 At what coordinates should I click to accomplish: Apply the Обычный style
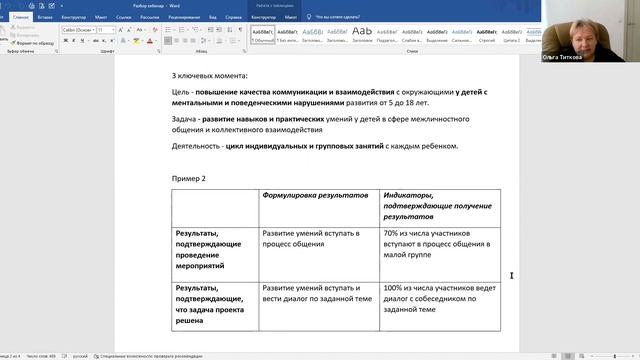(263, 35)
